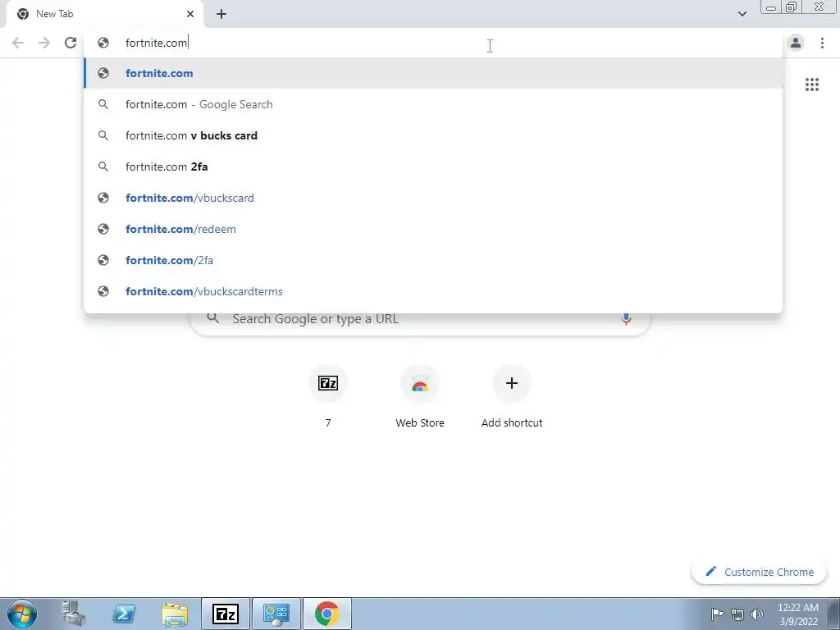Viewport: 840px width, 630px height.
Task: Click the address bar containing fortnite.com
Action: pos(434,43)
